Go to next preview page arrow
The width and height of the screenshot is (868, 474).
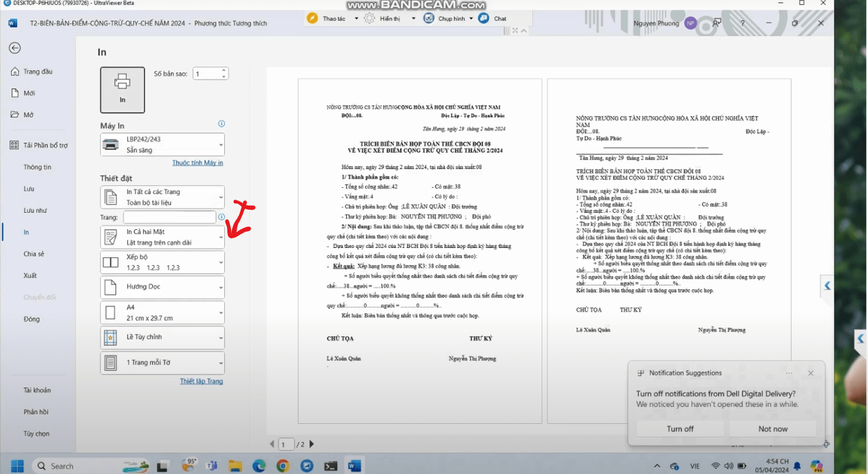click(x=311, y=445)
